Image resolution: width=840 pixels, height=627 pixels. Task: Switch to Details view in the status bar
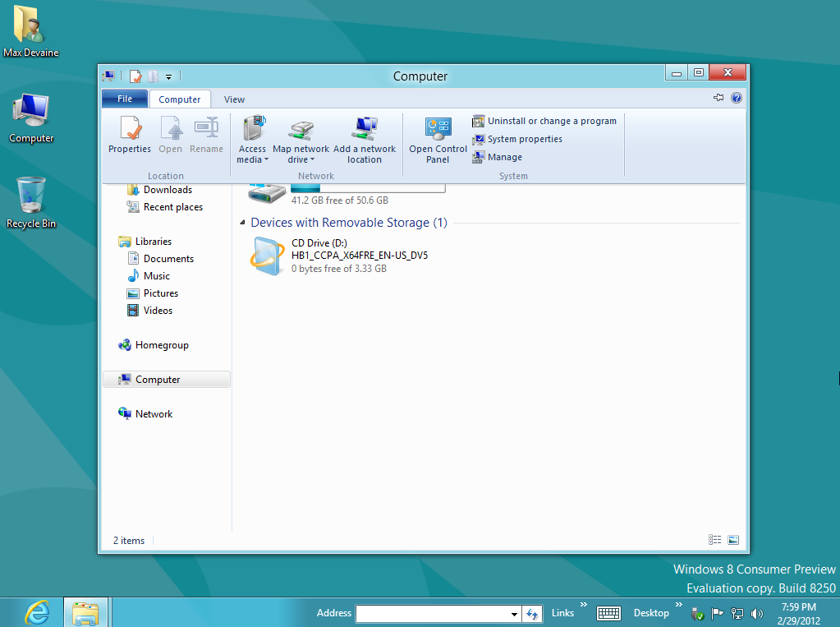tap(714, 540)
